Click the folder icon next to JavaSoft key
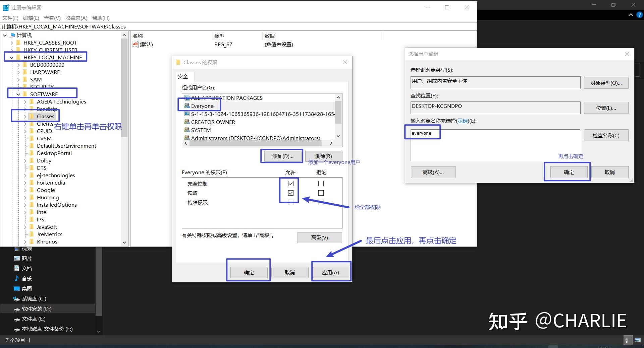This screenshot has height=348, width=644. click(x=32, y=227)
